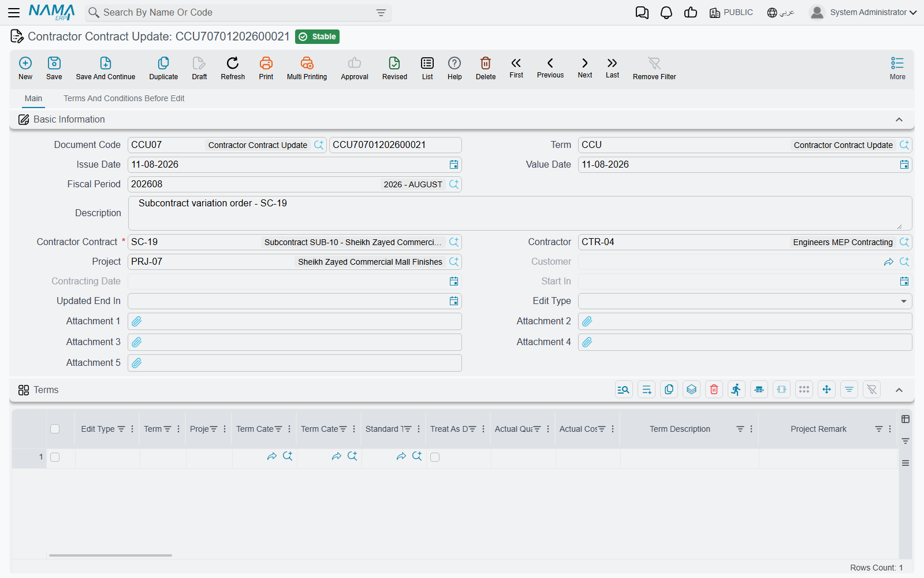This screenshot has width=924, height=578.
Task: Click the Terms grid delete row icon
Action: 714,390
